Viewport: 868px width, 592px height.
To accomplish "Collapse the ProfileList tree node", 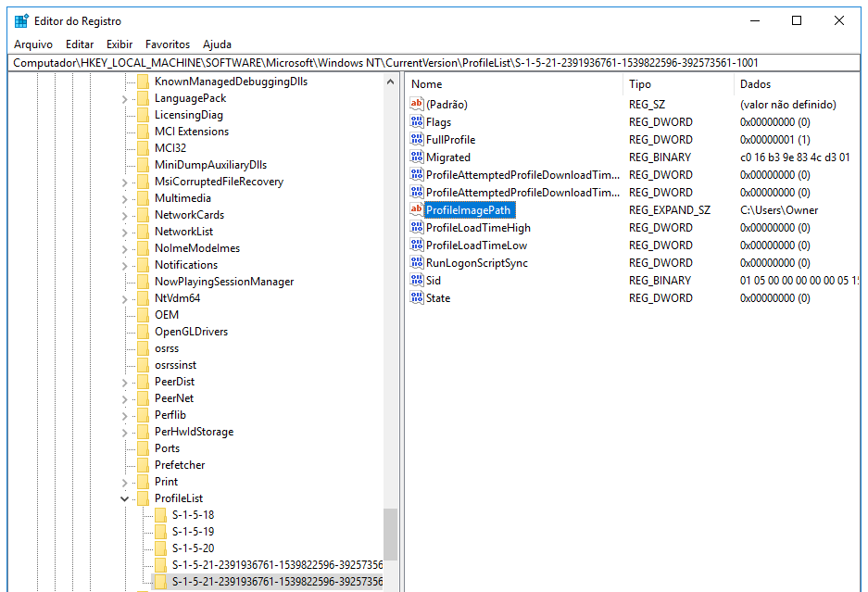I will (x=125, y=498).
